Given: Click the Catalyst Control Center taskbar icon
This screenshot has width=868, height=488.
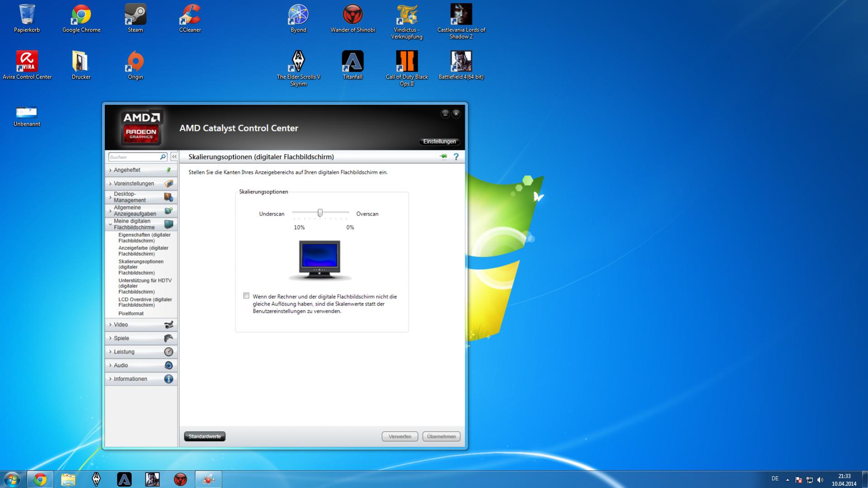Looking at the screenshot, I should click(208, 479).
